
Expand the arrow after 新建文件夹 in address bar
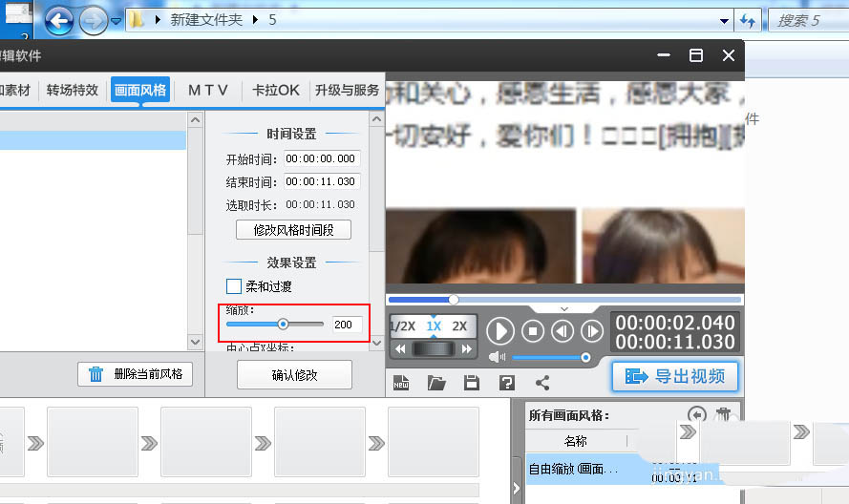coord(255,20)
